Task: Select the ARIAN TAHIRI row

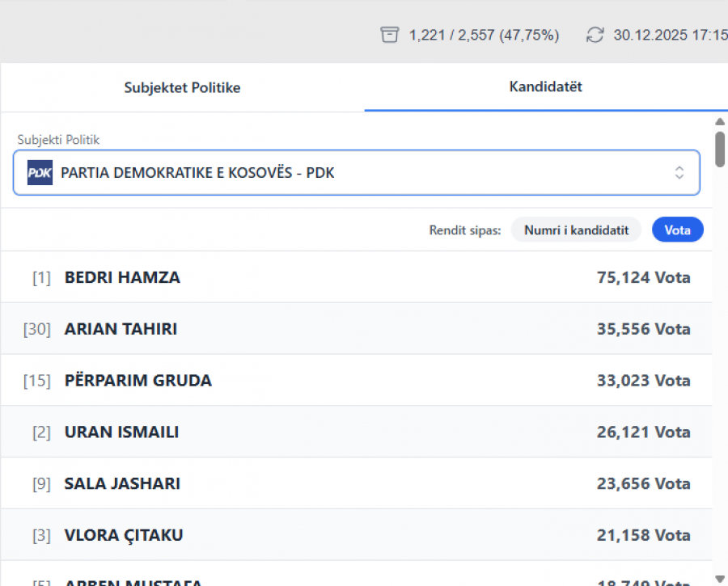Action: pyautogui.click(x=356, y=329)
